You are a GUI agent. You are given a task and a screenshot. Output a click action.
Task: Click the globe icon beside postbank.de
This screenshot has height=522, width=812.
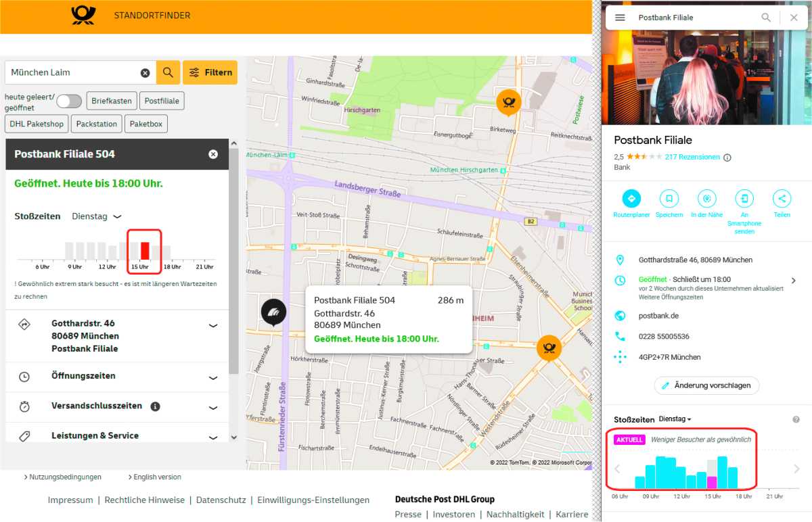click(x=620, y=316)
